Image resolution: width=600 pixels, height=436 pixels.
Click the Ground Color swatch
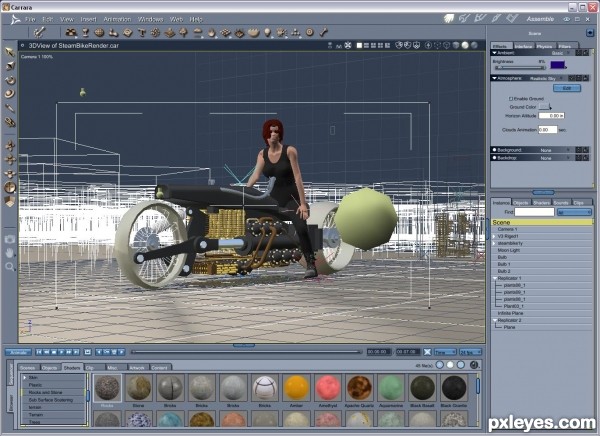[x=544, y=107]
